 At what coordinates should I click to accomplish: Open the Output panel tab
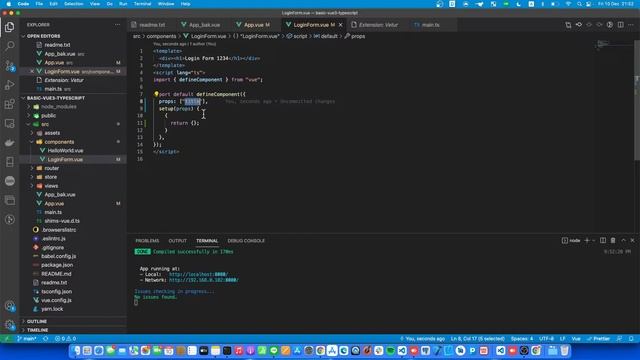tap(178, 241)
